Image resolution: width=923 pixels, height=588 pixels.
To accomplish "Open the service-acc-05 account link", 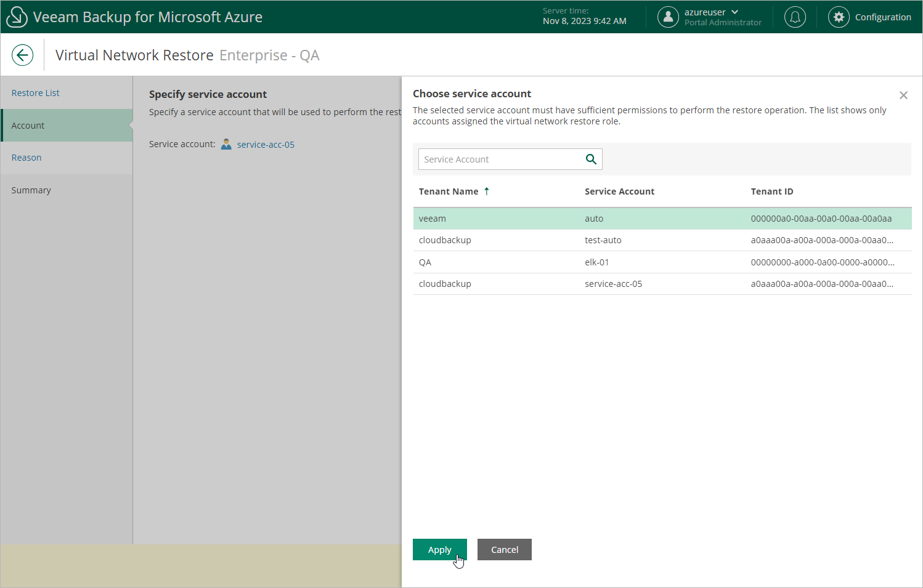I will click(x=266, y=145).
